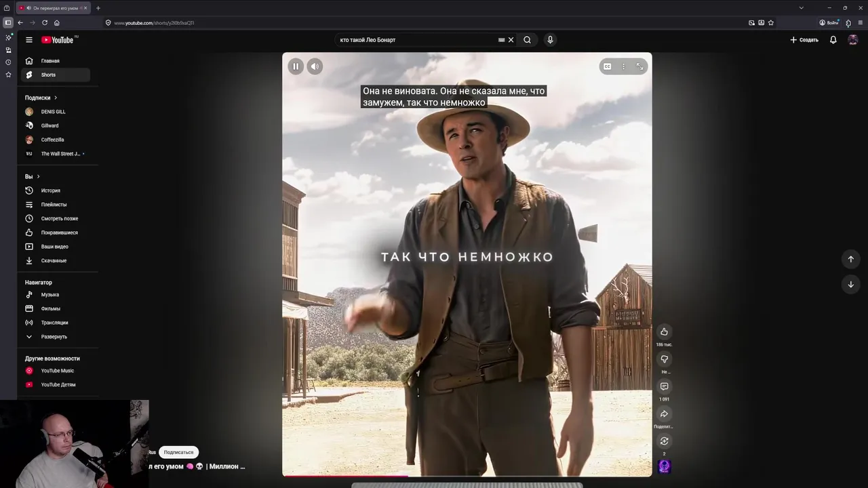Open the YouTube hamburger guide menu
Viewport: 868px width, 488px height.
coord(29,40)
